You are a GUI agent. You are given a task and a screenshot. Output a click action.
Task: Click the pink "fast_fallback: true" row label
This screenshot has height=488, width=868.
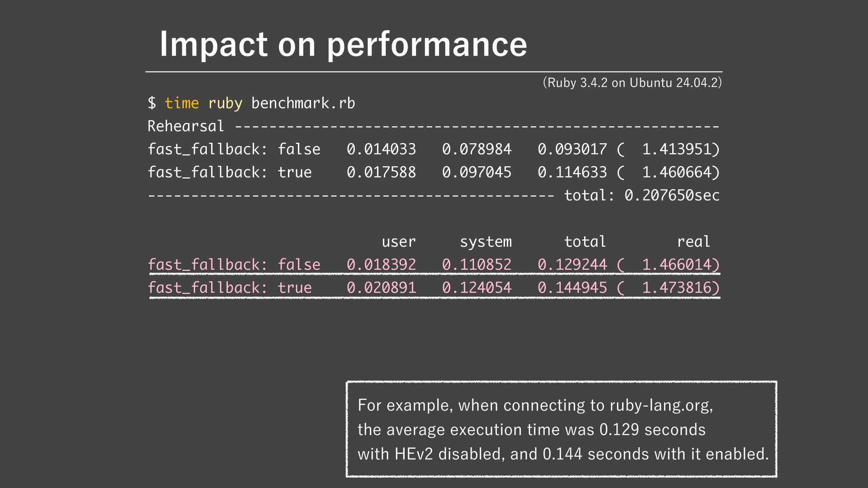[230, 287]
